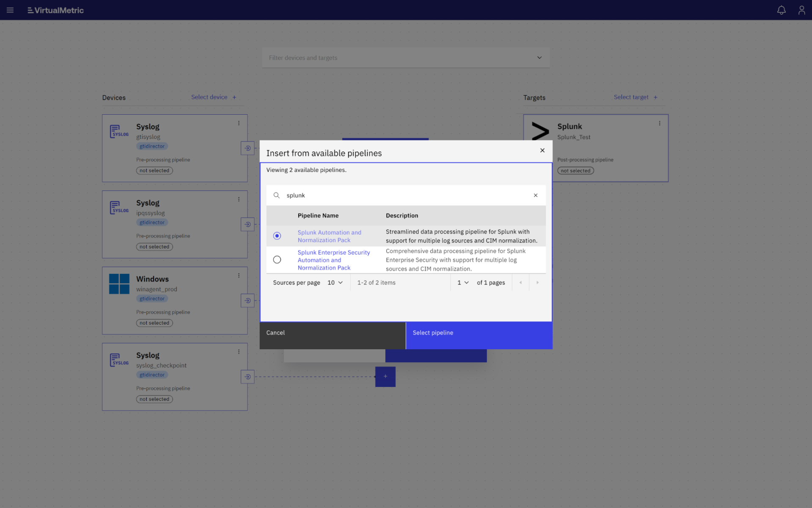Viewport: 812px width, 508px height.
Task: Open options menu for gtisyslog device
Action: point(239,123)
